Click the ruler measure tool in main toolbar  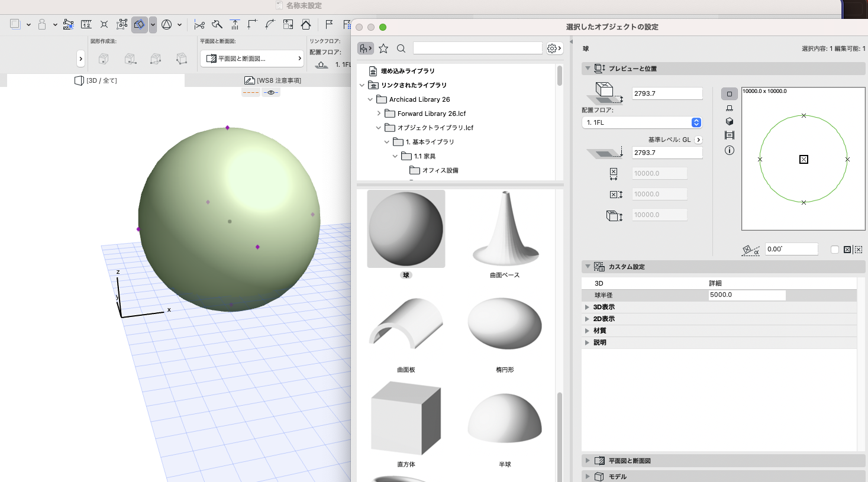[86, 24]
